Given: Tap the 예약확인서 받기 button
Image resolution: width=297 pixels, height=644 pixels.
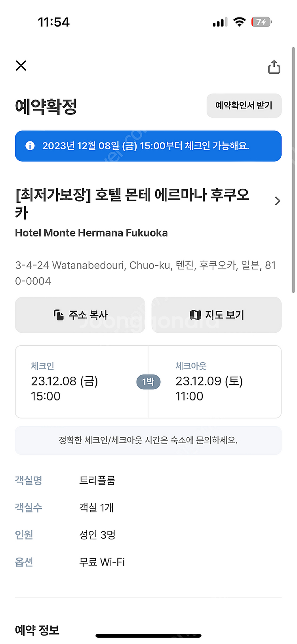Looking at the screenshot, I should (244, 106).
